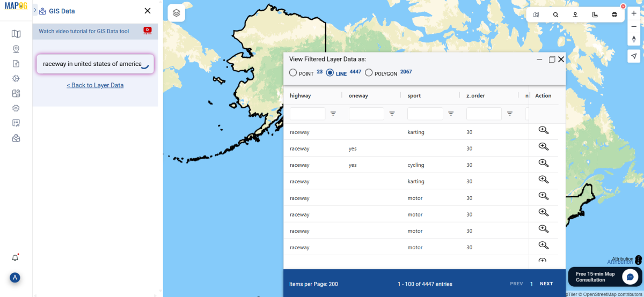Select the POINT radio button

(292, 73)
